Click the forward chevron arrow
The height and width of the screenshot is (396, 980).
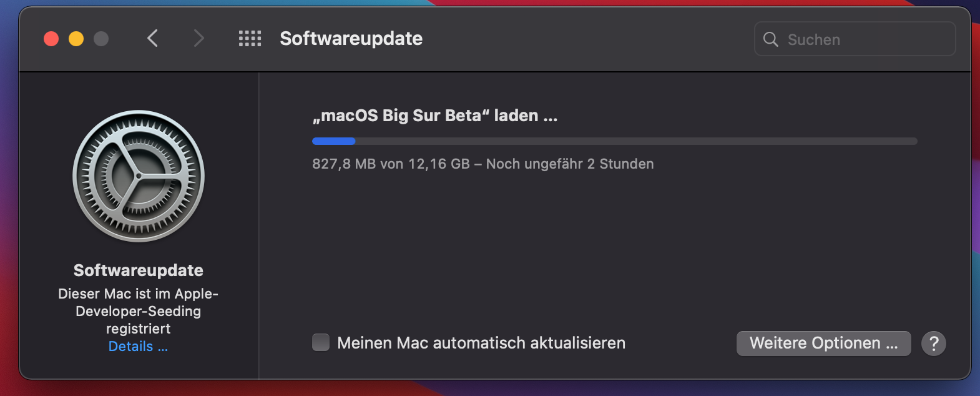[198, 39]
